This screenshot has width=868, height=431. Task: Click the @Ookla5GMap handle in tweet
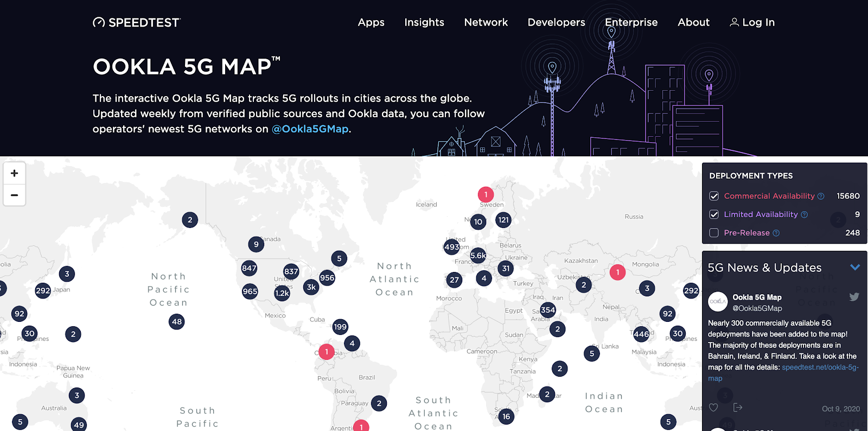(757, 308)
